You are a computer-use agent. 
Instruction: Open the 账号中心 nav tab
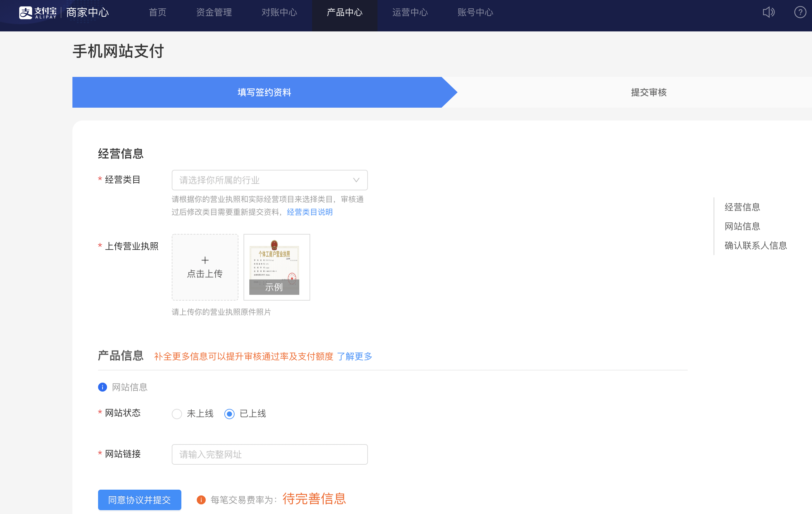(x=475, y=12)
